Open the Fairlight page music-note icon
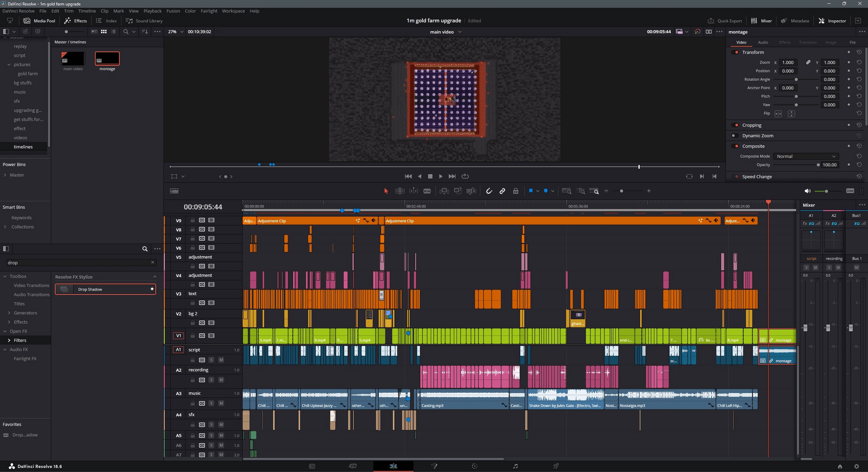 (x=515, y=466)
